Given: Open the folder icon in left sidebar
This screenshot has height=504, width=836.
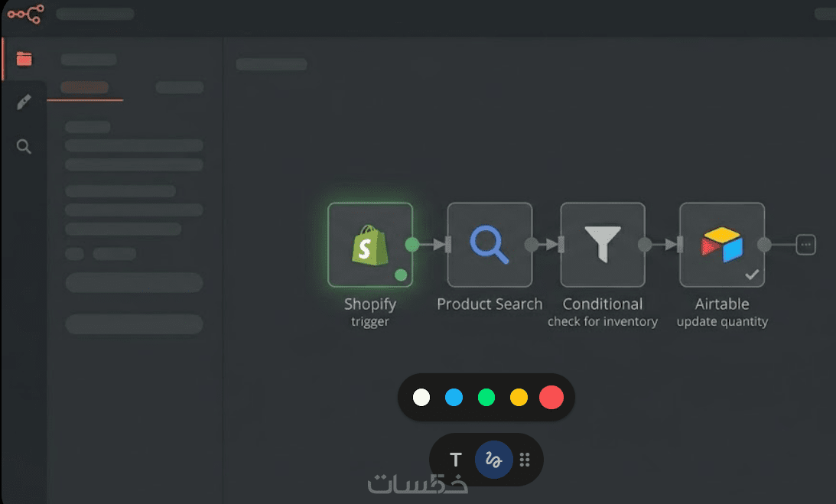Looking at the screenshot, I should pos(24,59).
